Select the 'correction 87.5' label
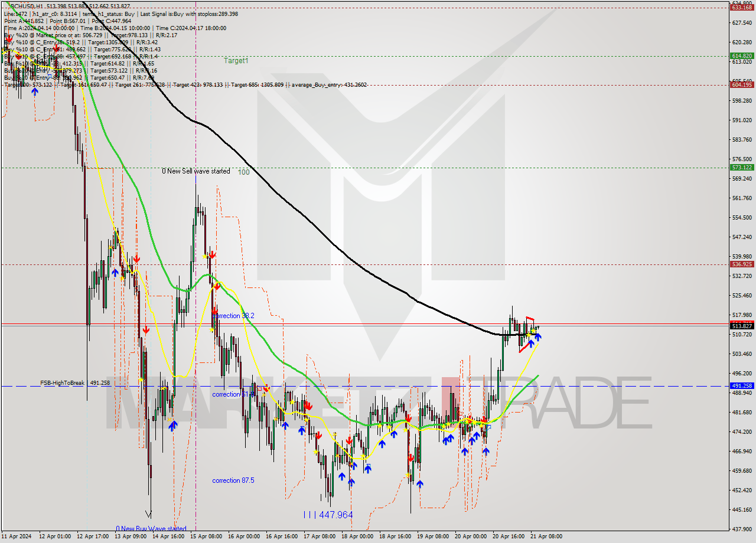The image size is (756, 543). [233, 480]
